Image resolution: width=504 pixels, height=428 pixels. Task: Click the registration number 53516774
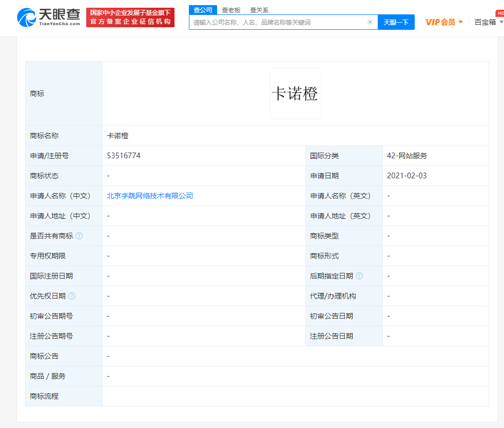click(x=124, y=156)
